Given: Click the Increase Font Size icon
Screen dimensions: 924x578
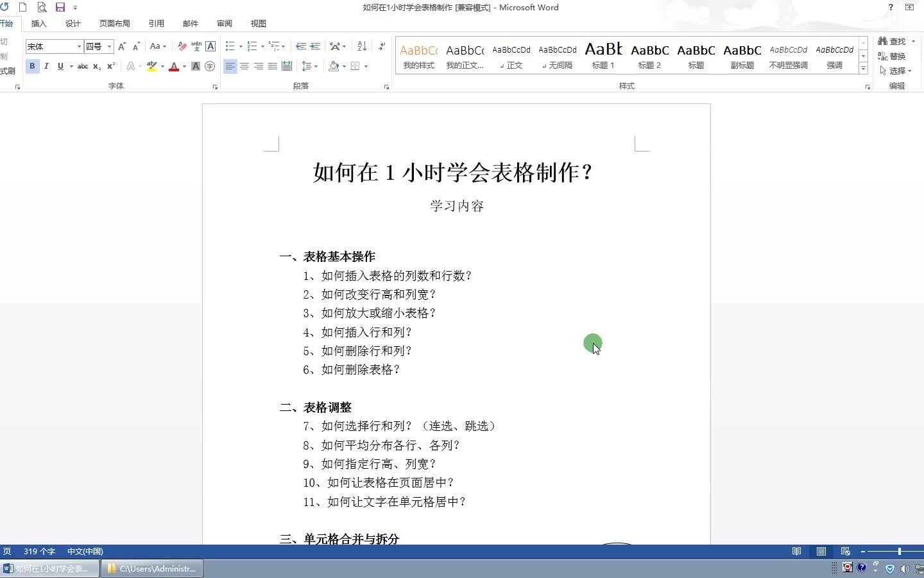Looking at the screenshot, I should click(x=121, y=46).
